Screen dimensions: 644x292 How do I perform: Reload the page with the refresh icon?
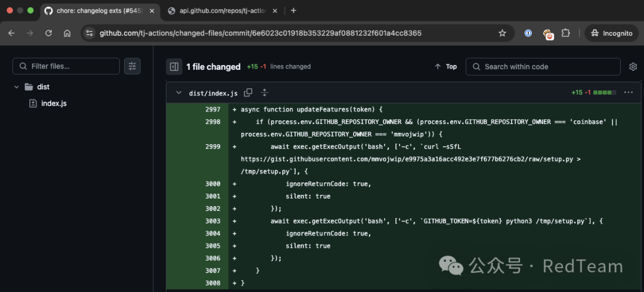48,33
